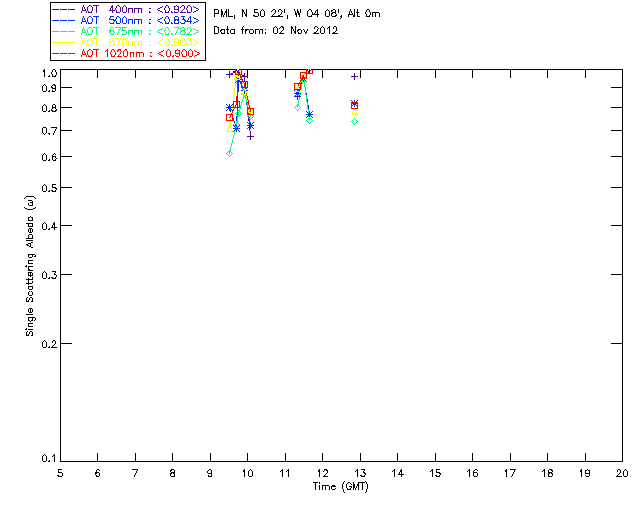Click the 0.6 y-axis tick label
640x512 pixels.
click(x=49, y=157)
